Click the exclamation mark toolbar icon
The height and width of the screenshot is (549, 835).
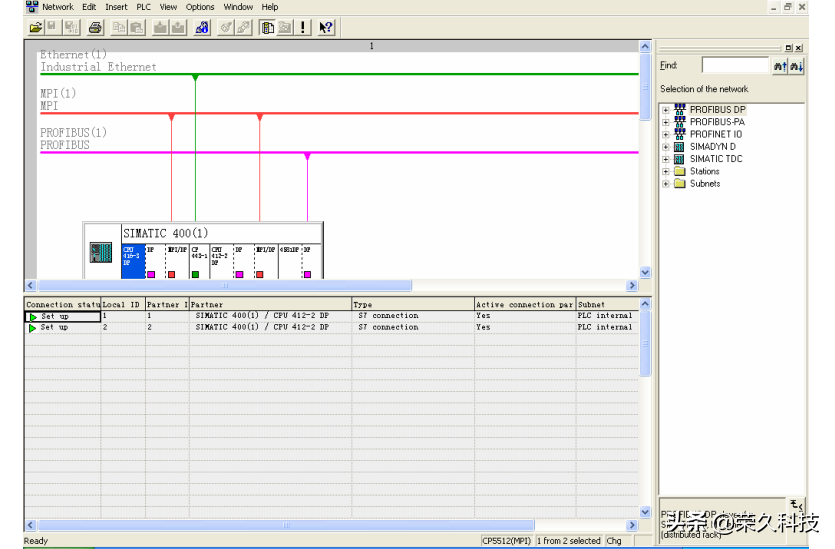[304, 28]
